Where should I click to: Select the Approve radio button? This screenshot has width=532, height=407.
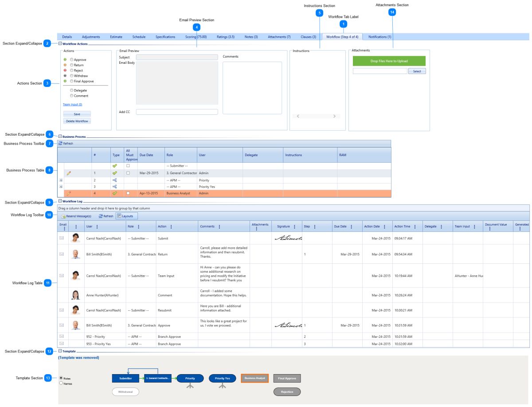71,59
